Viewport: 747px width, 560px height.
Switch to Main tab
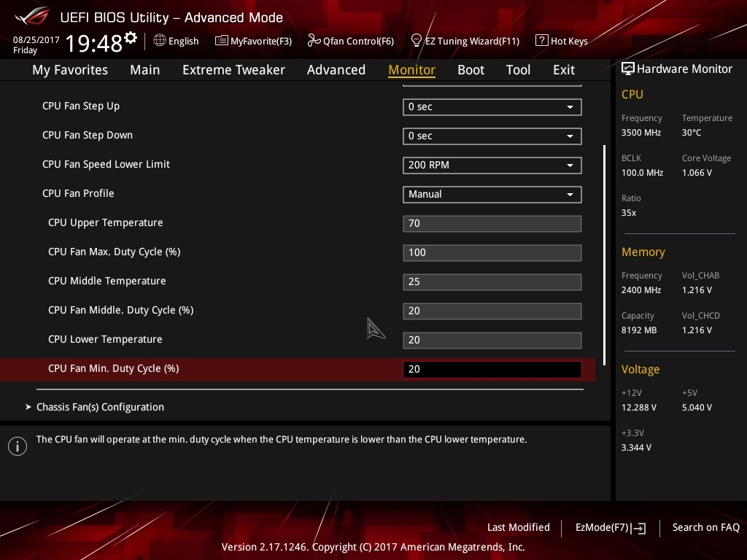pyautogui.click(x=145, y=70)
